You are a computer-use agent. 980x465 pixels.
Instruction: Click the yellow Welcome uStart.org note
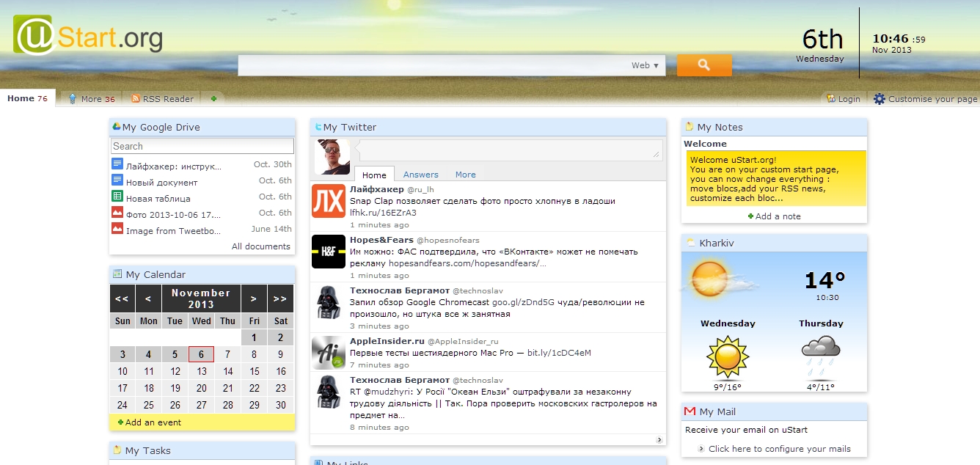click(x=776, y=179)
